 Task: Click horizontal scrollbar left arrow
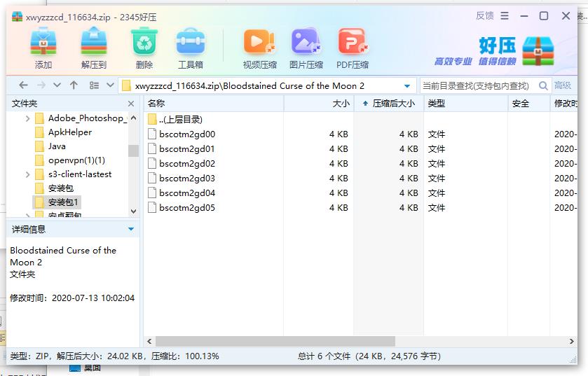tap(149, 341)
